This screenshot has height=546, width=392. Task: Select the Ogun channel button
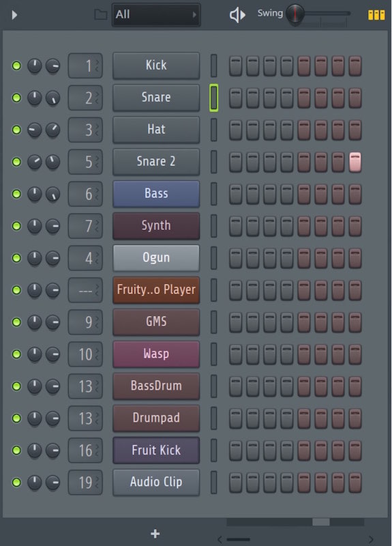156,258
